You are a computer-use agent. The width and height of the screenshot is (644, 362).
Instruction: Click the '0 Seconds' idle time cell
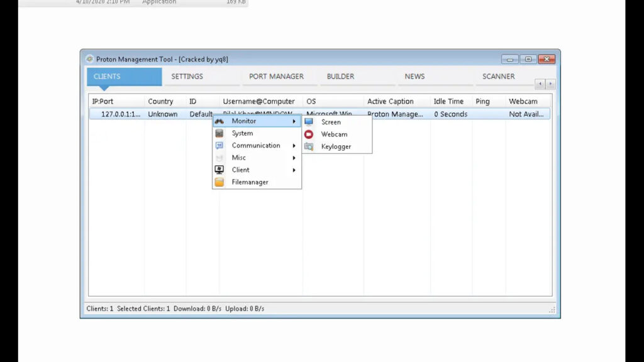coord(450,114)
